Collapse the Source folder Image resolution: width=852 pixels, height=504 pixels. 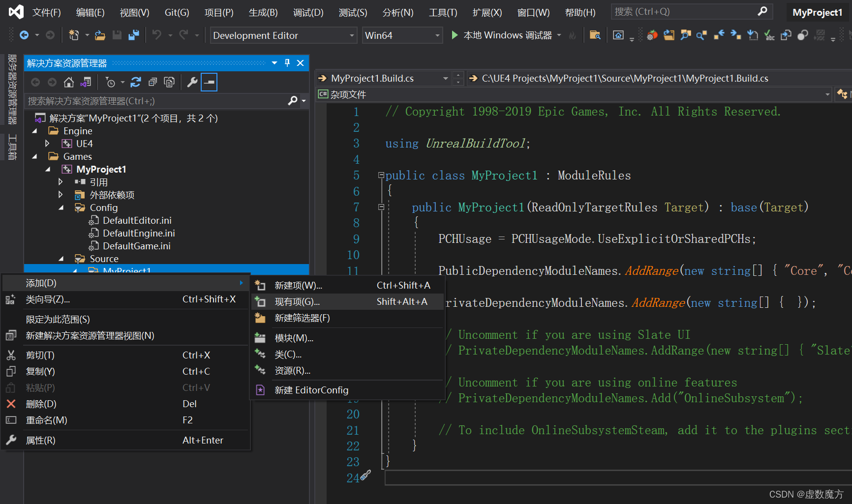pyautogui.click(x=61, y=259)
